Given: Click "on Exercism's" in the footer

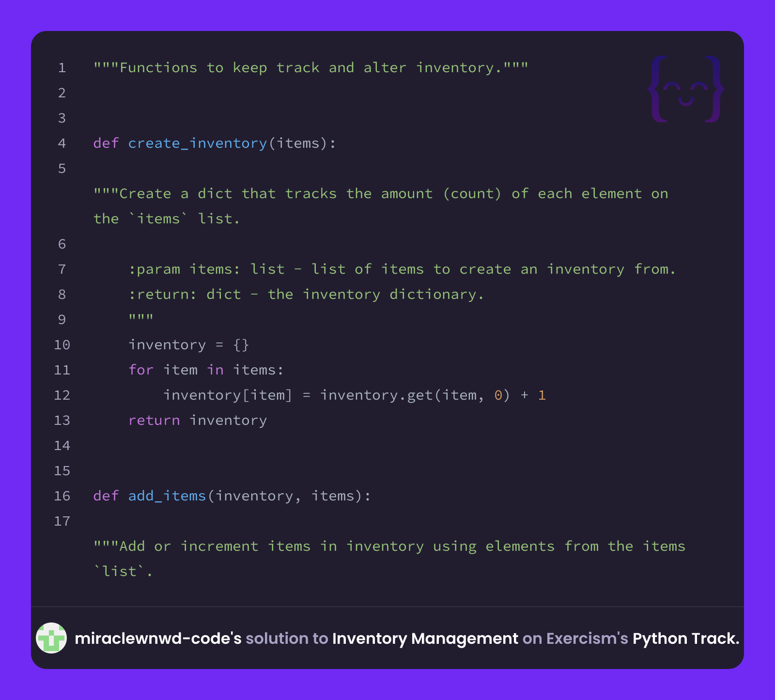Looking at the screenshot, I should pos(575,638).
